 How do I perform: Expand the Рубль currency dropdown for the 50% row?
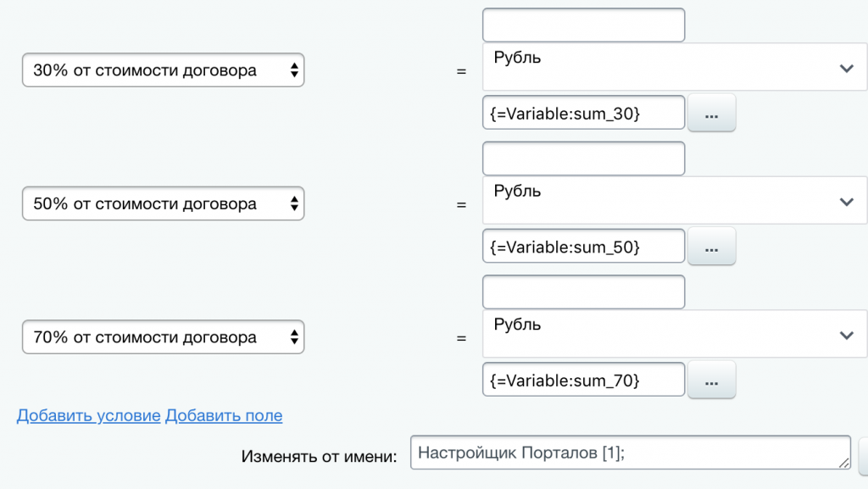[675, 201]
